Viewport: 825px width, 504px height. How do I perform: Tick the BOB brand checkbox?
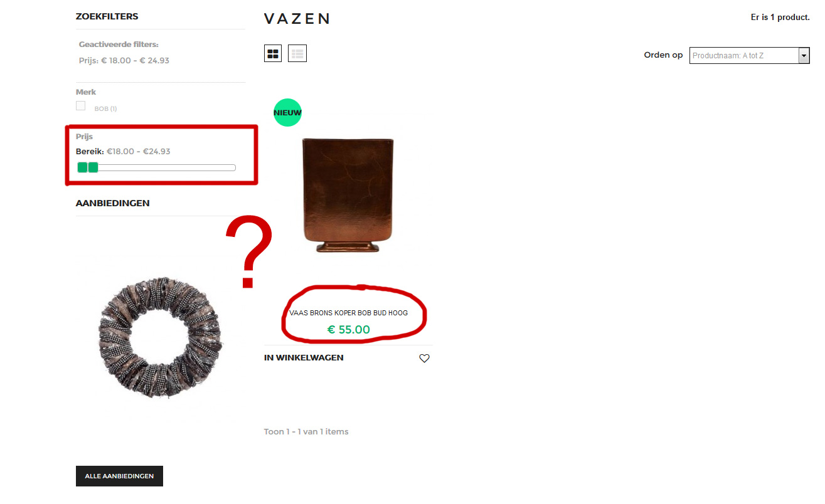80,105
